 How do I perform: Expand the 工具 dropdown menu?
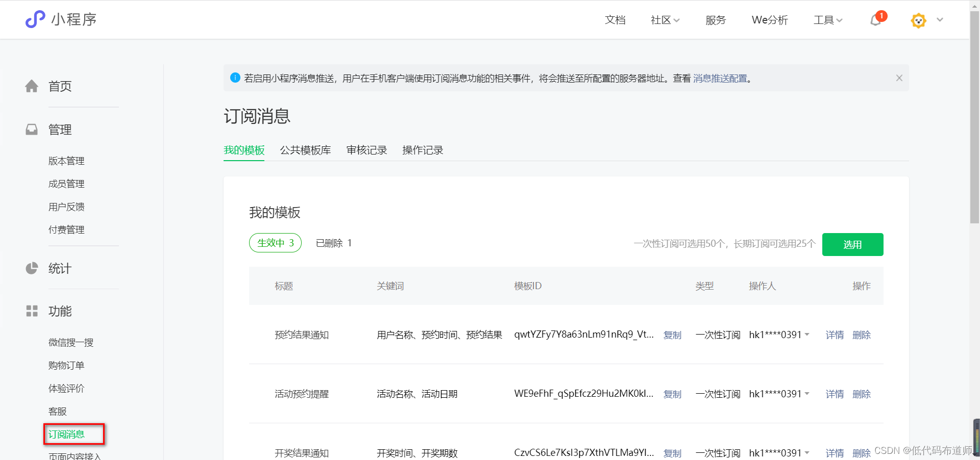828,20
